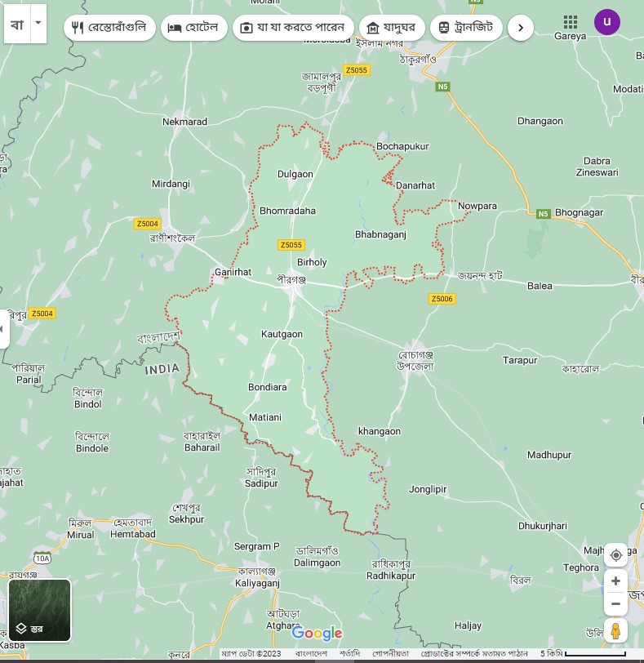Expand the collapsed side panel on the left edge

[4, 328]
